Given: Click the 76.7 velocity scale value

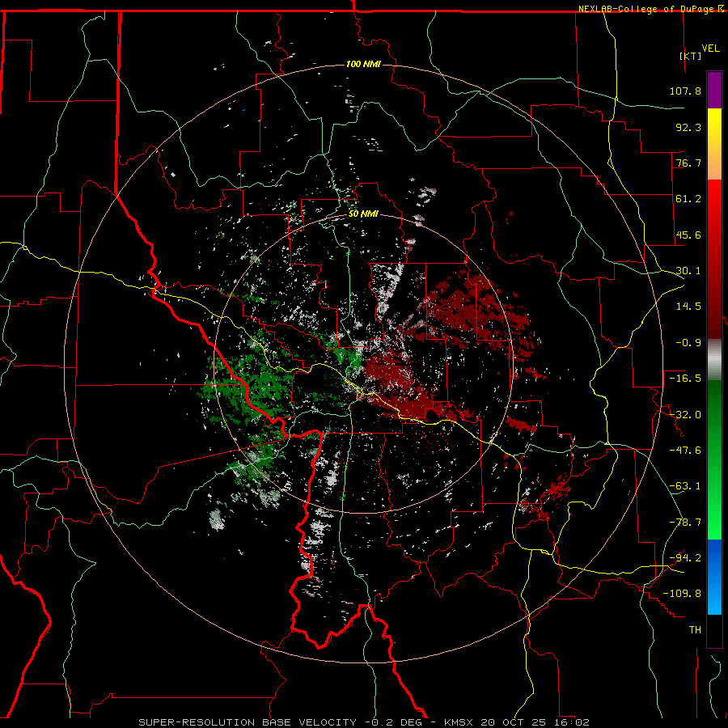Looking at the screenshot, I should (688, 163).
